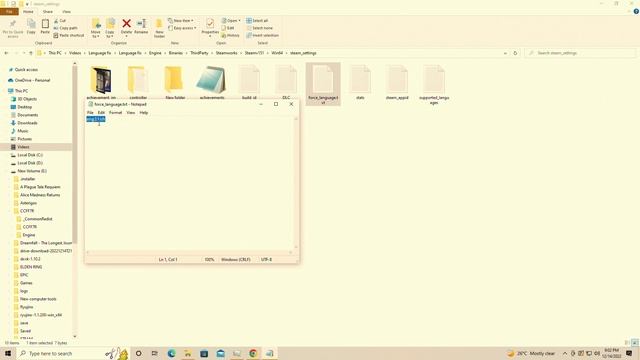Image resolution: width=640 pixels, height=360 pixels.
Task: Open Notepad Format menu
Action: [116, 113]
